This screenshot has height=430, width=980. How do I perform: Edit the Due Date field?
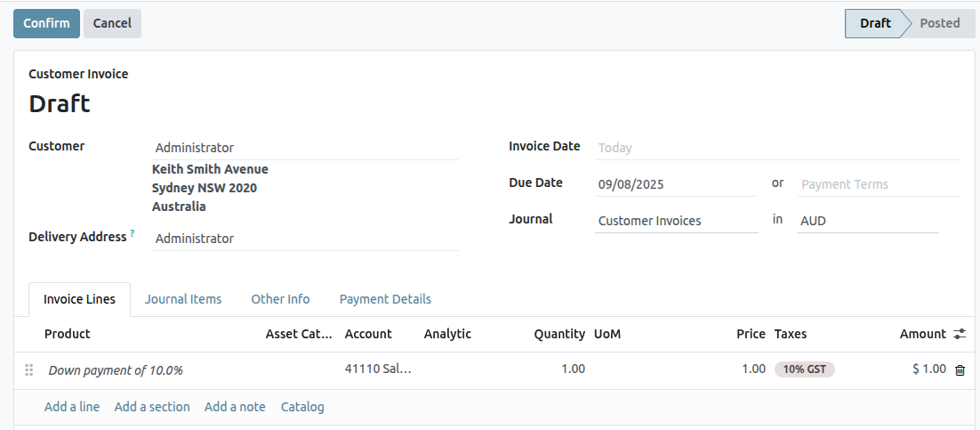[675, 184]
